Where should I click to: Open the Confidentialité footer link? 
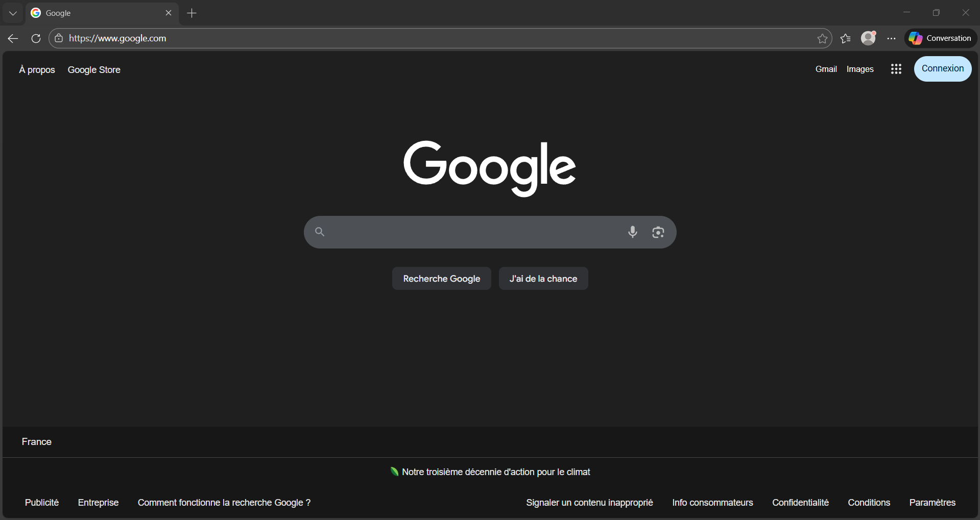[800, 502]
